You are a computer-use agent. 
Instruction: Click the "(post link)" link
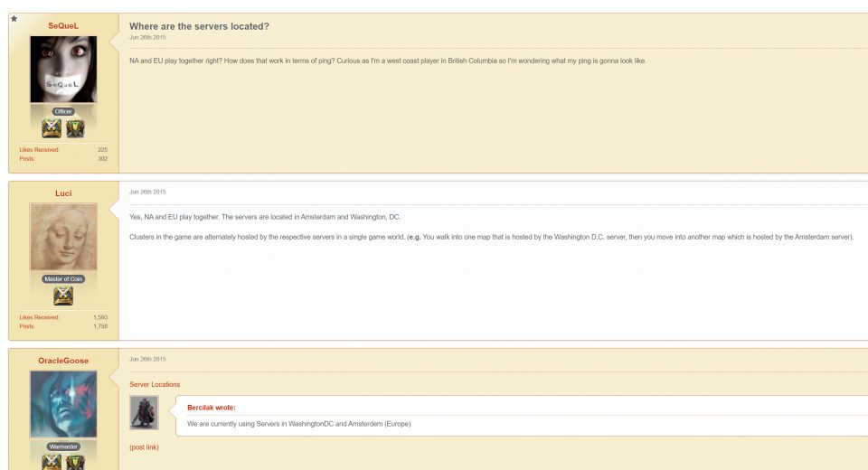coord(144,446)
